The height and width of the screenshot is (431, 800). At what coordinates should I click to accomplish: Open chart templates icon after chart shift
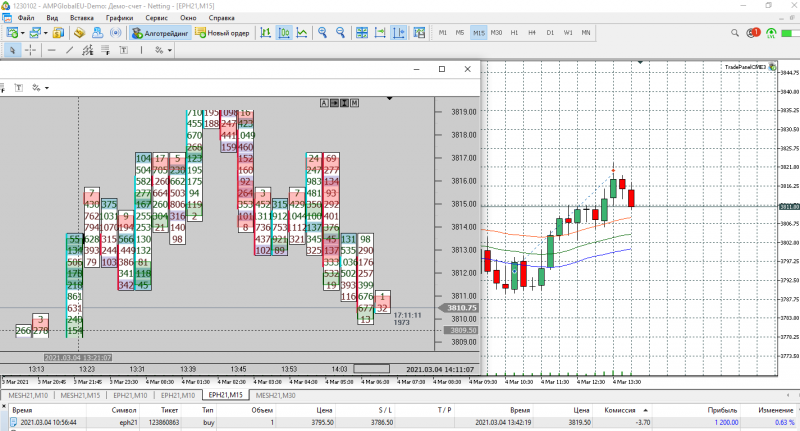tap(419, 33)
